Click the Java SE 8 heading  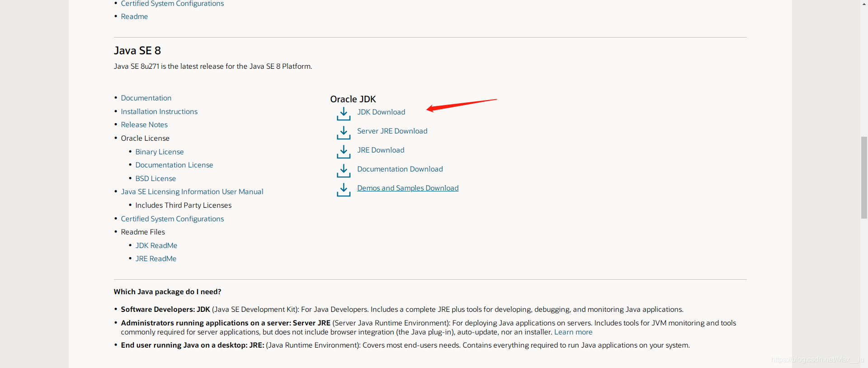pos(137,50)
